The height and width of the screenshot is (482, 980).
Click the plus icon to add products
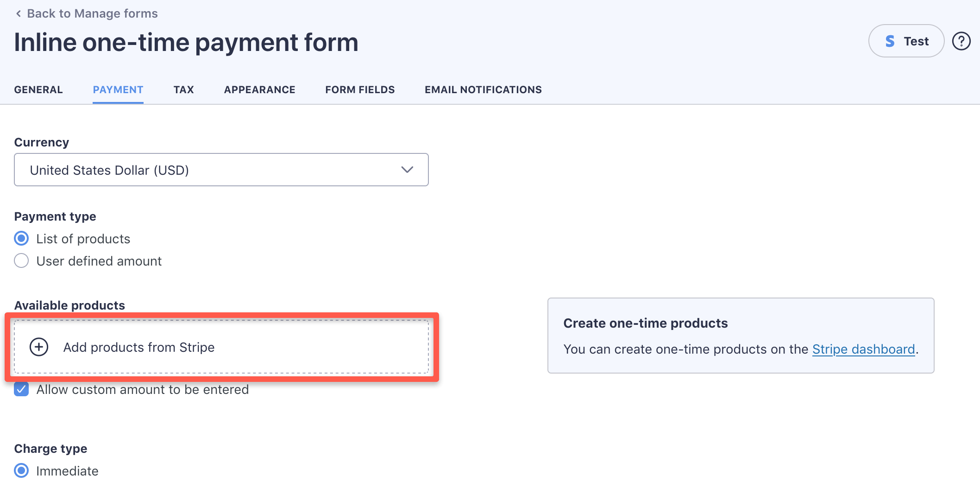pos(39,347)
